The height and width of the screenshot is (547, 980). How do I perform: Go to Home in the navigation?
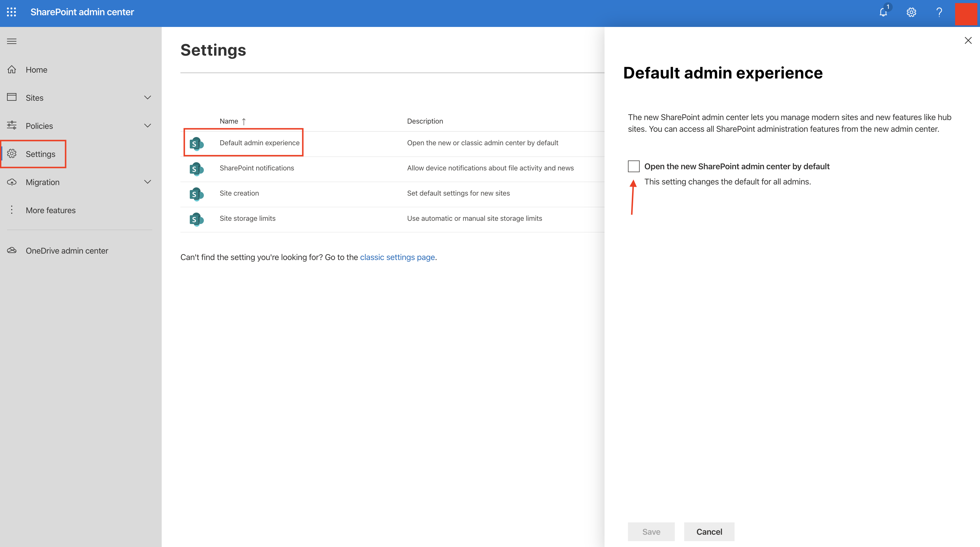tap(37, 70)
